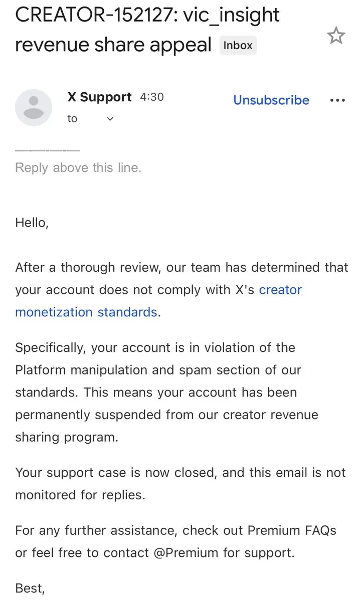
Task: Star this X Support email
Action: click(x=336, y=35)
